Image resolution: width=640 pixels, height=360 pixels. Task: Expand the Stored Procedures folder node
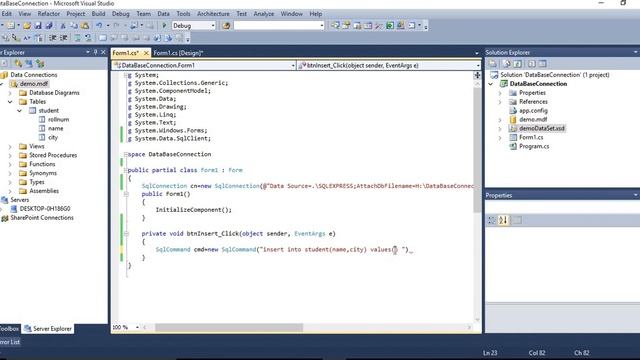click(10, 155)
